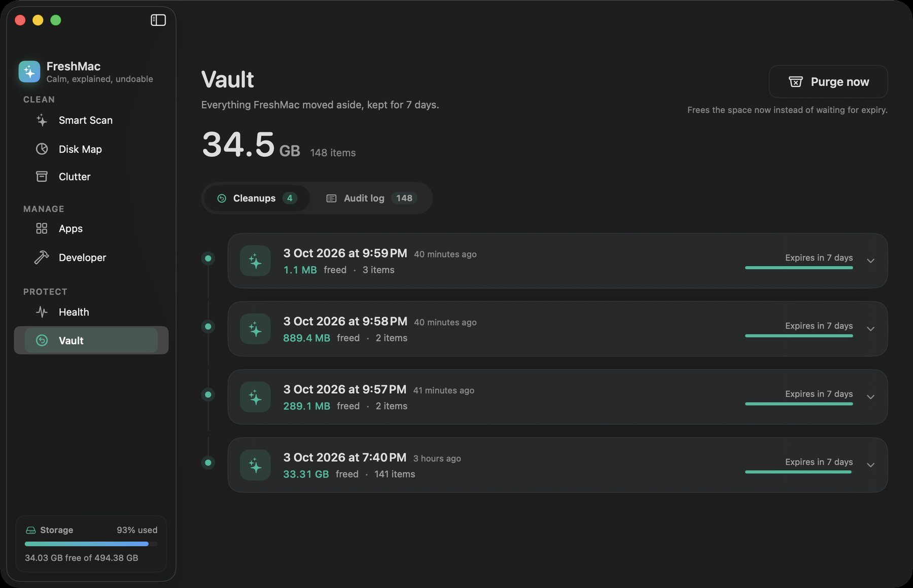Expand the 9:59 PM cleanup chevron

(x=870, y=261)
